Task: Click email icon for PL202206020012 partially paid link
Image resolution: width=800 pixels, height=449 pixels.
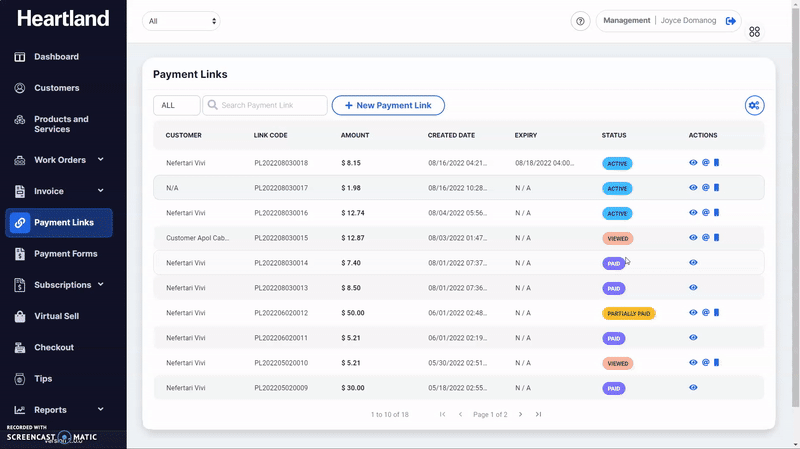Action: tap(706, 313)
